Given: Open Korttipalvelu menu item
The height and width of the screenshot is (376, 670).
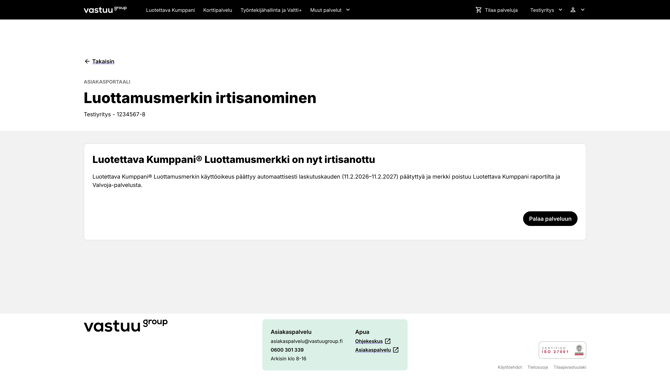Looking at the screenshot, I should pyautogui.click(x=217, y=10).
